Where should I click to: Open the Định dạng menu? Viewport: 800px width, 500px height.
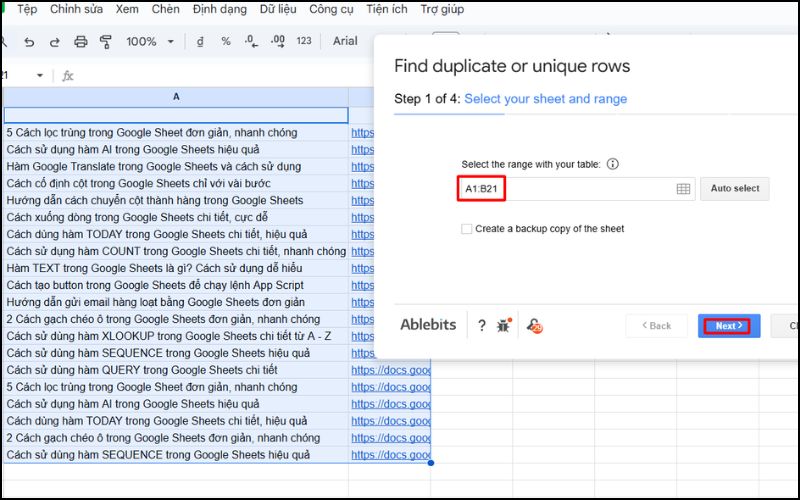[x=219, y=9]
